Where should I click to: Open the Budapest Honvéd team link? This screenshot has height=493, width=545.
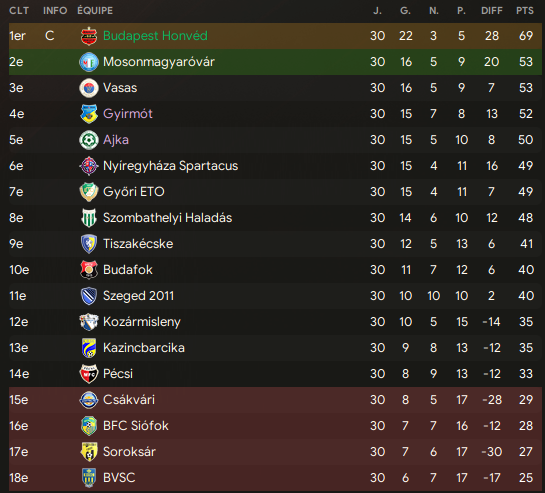[155, 36]
